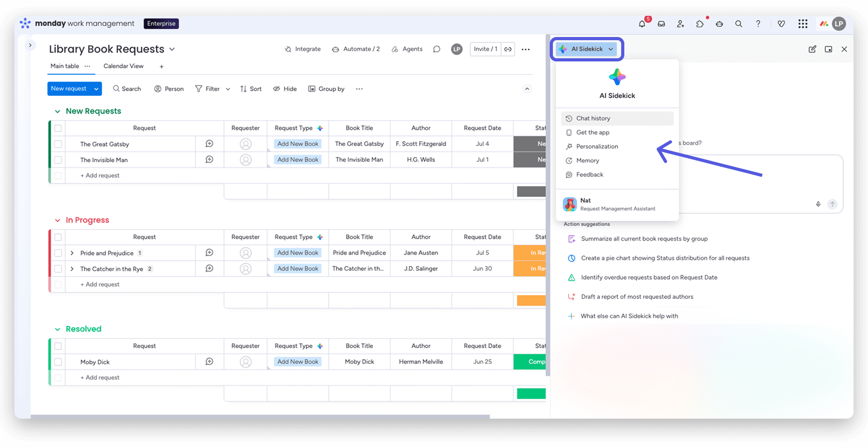Check The Great Gatsby row checkbox
Image resolution: width=868 pixels, height=448 pixels.
pos(58,144)
